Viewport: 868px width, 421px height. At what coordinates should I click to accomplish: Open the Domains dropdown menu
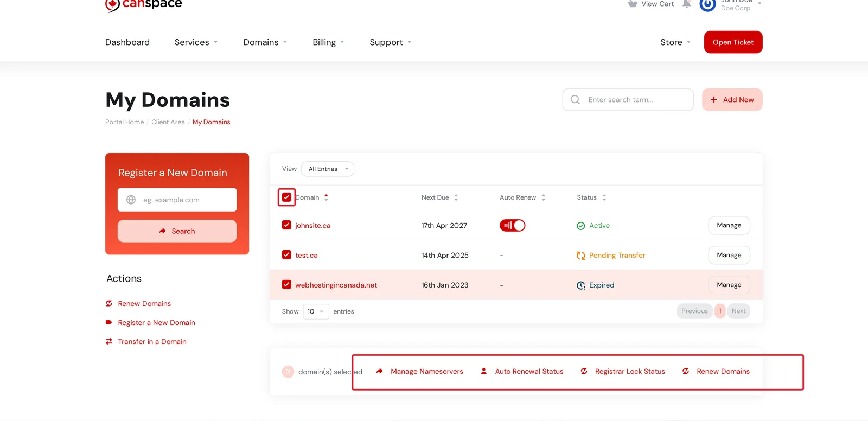[265, 42]
